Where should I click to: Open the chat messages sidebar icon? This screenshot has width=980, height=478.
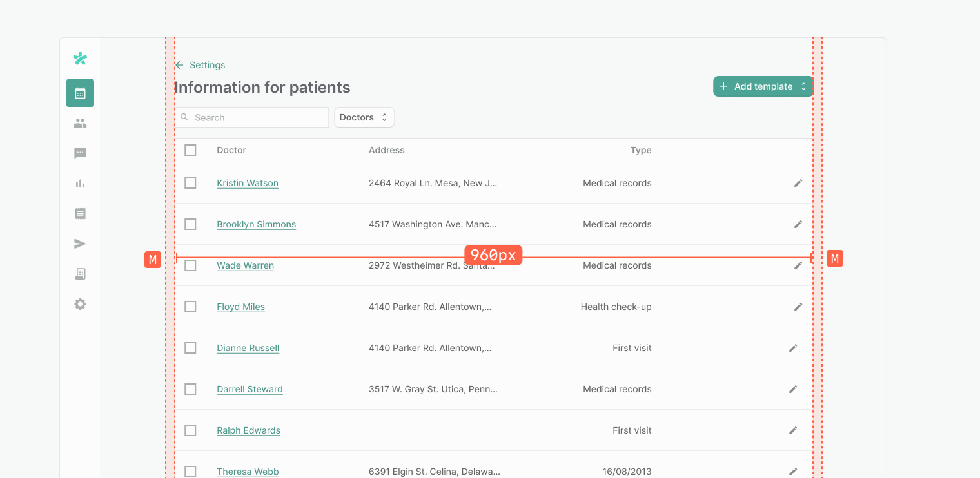(80, 153)
